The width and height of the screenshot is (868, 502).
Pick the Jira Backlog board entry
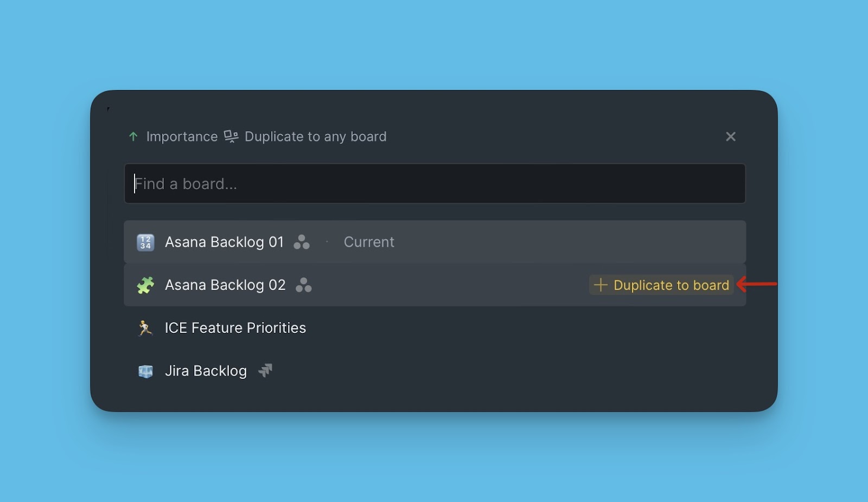click(x=435, y=370)
